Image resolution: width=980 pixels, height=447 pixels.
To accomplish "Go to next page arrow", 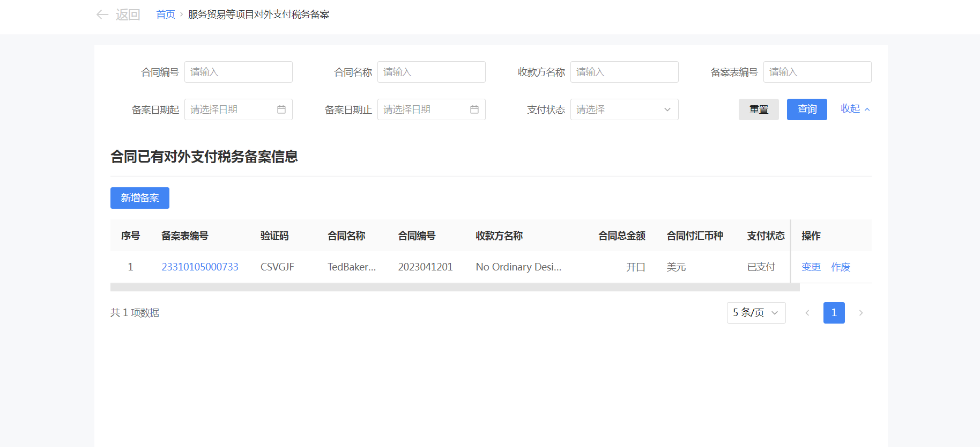I will click(861, 313).
